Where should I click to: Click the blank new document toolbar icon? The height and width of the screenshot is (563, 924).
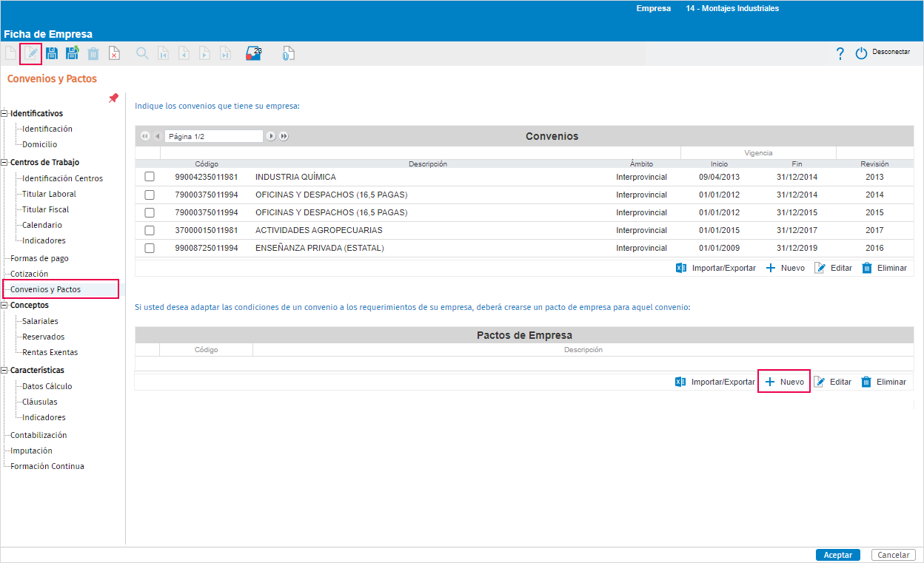(x=10, y=53)
